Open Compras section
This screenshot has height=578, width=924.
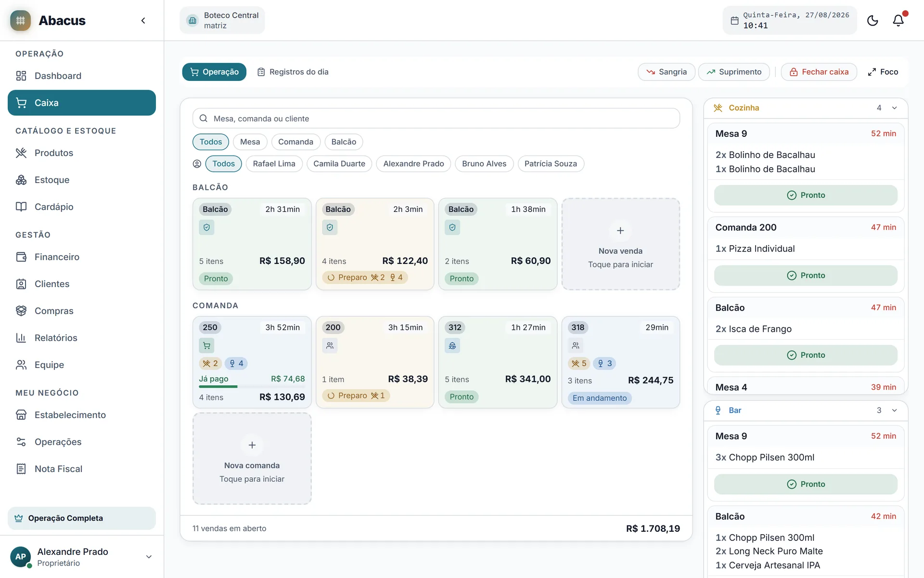[x=82, y=311]
